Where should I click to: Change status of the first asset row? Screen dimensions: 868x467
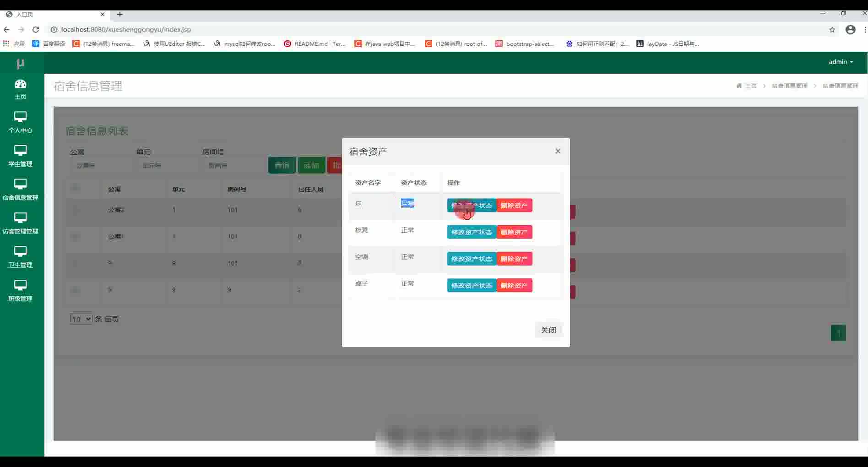472,205
